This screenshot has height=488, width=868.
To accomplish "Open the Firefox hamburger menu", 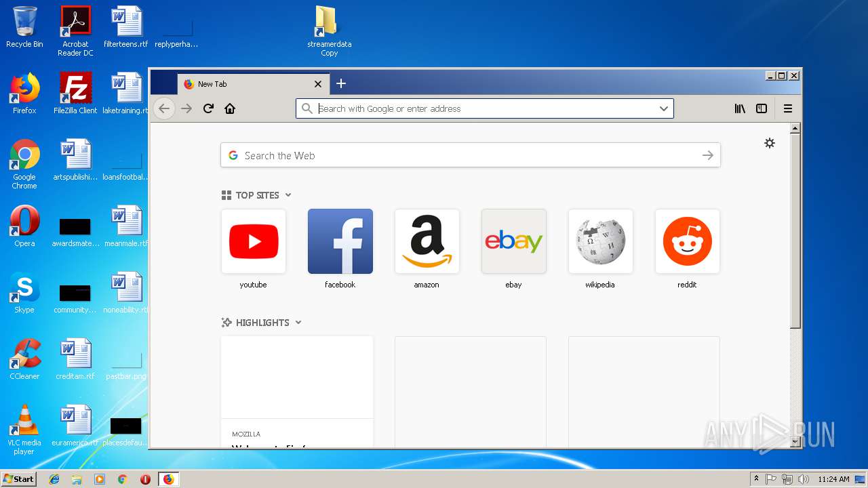I will [788, 108].
